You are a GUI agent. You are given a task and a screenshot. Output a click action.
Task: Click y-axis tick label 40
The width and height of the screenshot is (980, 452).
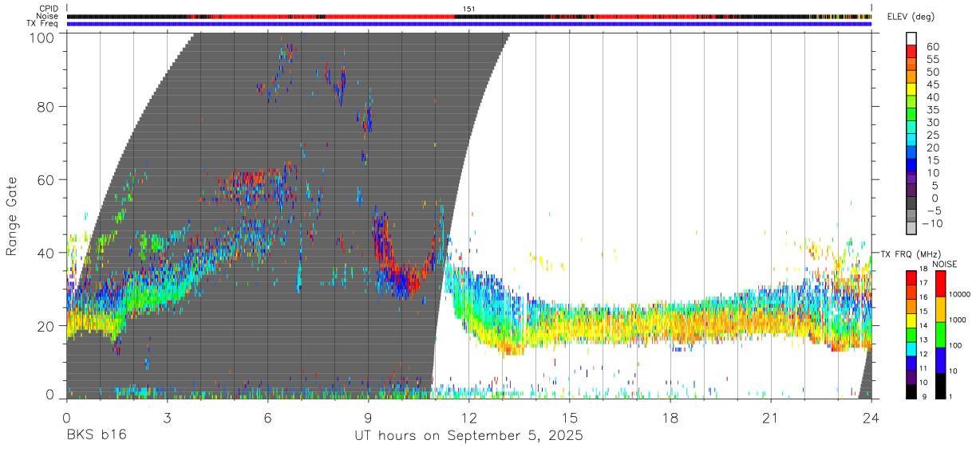coord(46,253)
